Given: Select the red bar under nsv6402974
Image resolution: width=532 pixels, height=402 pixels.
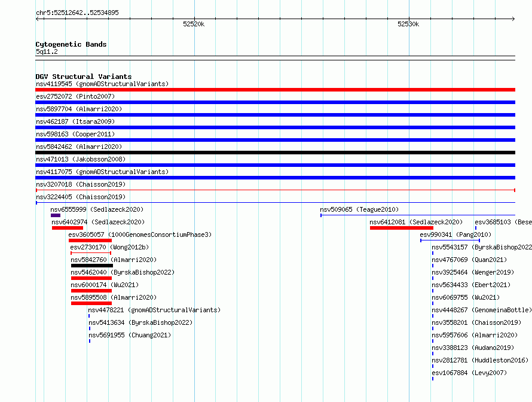Looking at the screenshot, I should 68,228.
